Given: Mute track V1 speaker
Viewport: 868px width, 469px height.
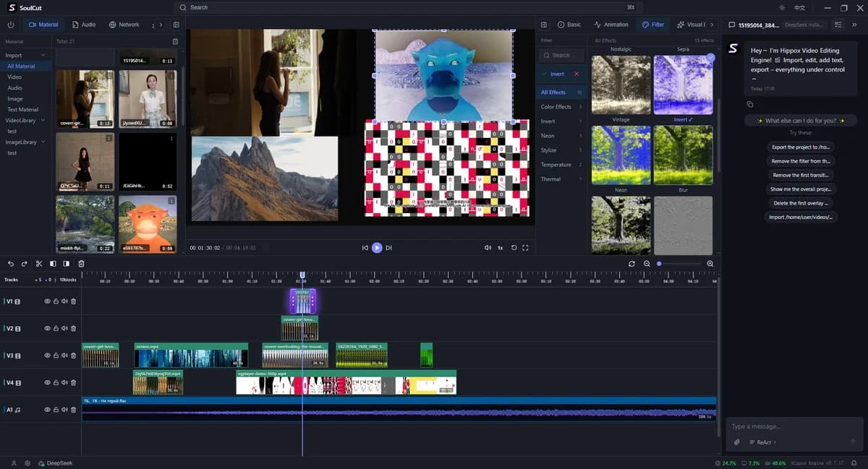Looking at the screenshot, I should 64,301.
